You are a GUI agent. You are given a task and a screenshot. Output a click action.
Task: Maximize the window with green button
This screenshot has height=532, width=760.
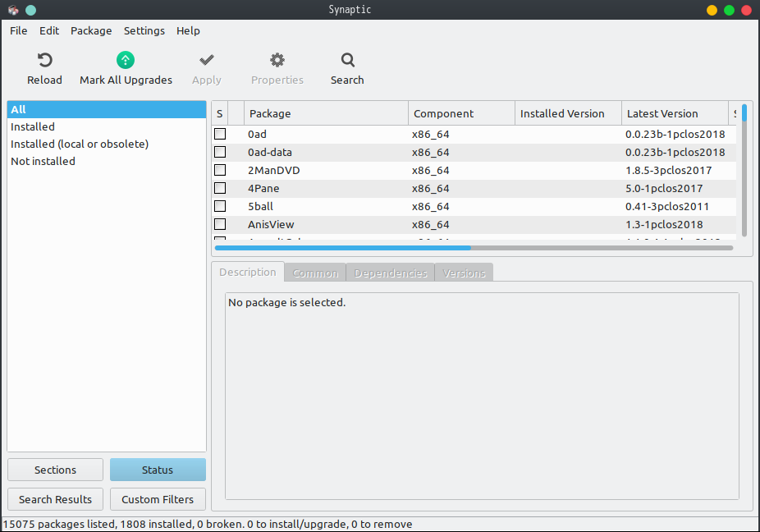click(729, 10)
